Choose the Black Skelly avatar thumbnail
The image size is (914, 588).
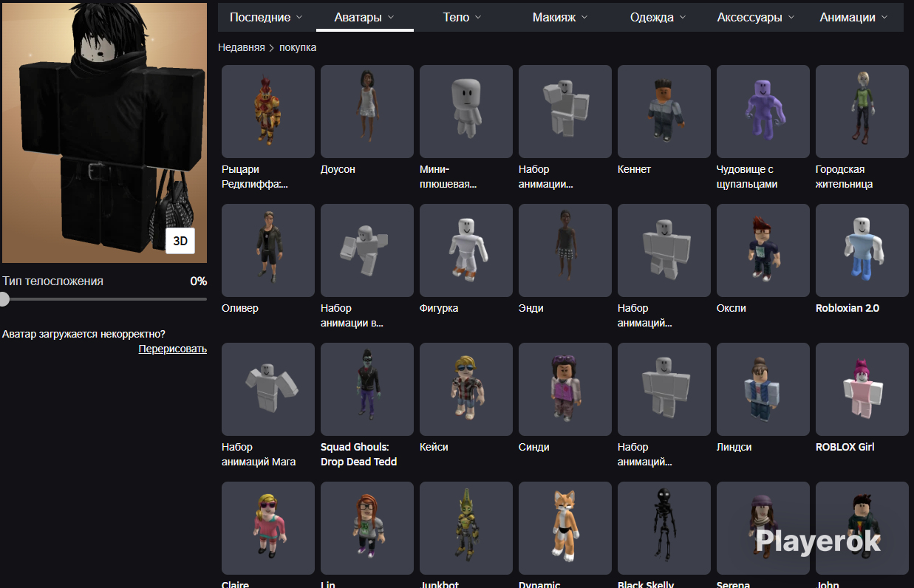664,528
